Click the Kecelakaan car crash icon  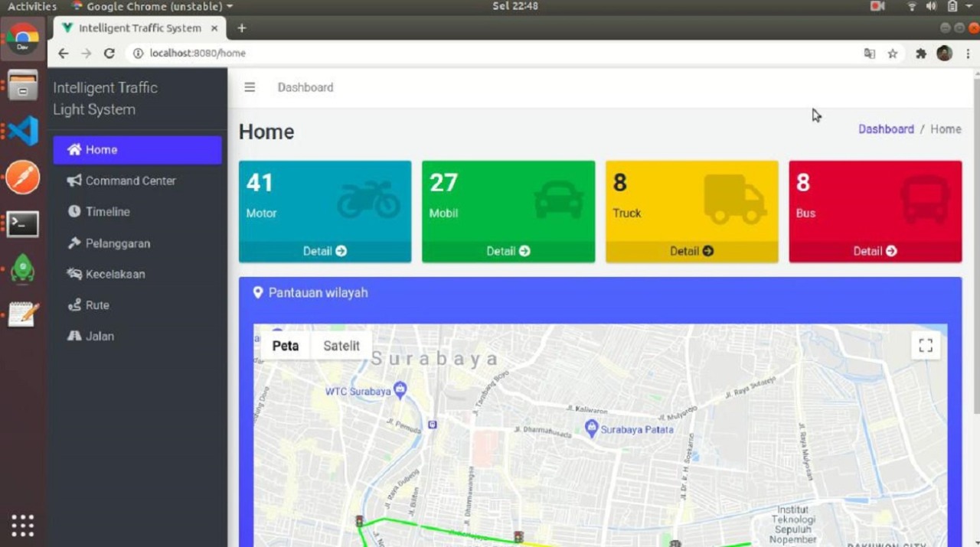tap(74, 274)
